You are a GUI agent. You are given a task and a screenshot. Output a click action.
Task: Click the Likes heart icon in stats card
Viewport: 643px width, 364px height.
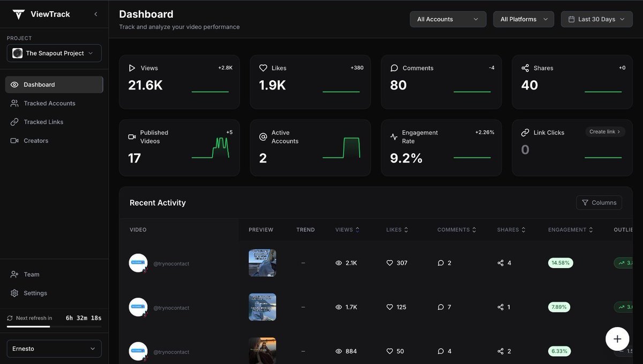(x=263, y=68)
